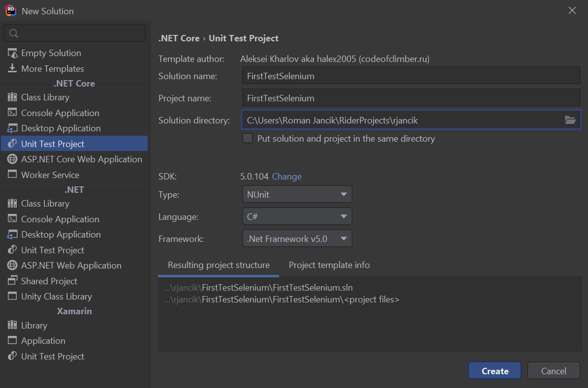
Task: Choose ASP.NET Core Web Application globe icon
Action: 12,159
